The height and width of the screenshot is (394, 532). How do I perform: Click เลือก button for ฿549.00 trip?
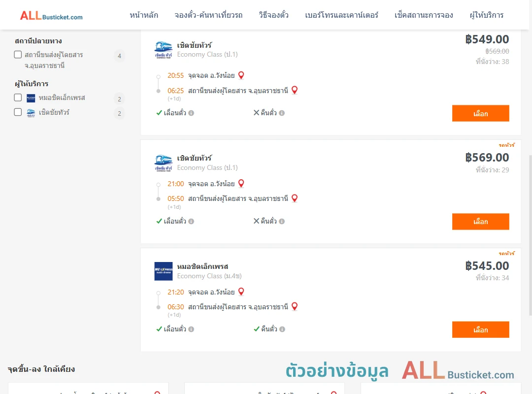point(480,113)
